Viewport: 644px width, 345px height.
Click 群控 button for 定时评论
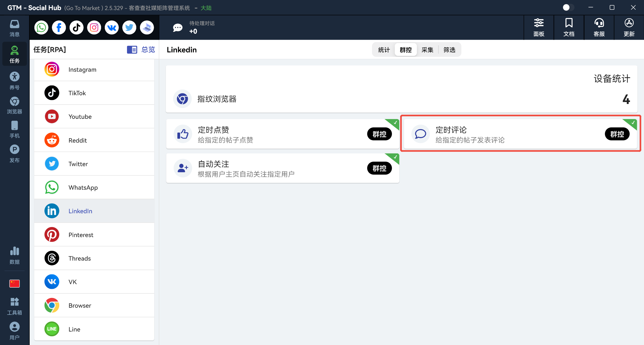click(617, 134)
